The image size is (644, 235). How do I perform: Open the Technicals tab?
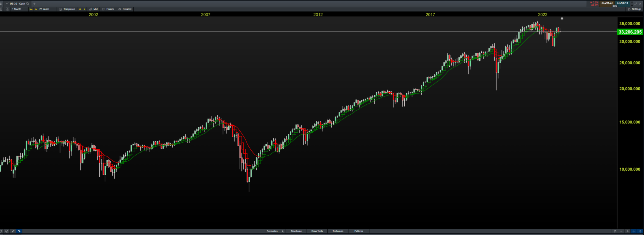point(338,231)
